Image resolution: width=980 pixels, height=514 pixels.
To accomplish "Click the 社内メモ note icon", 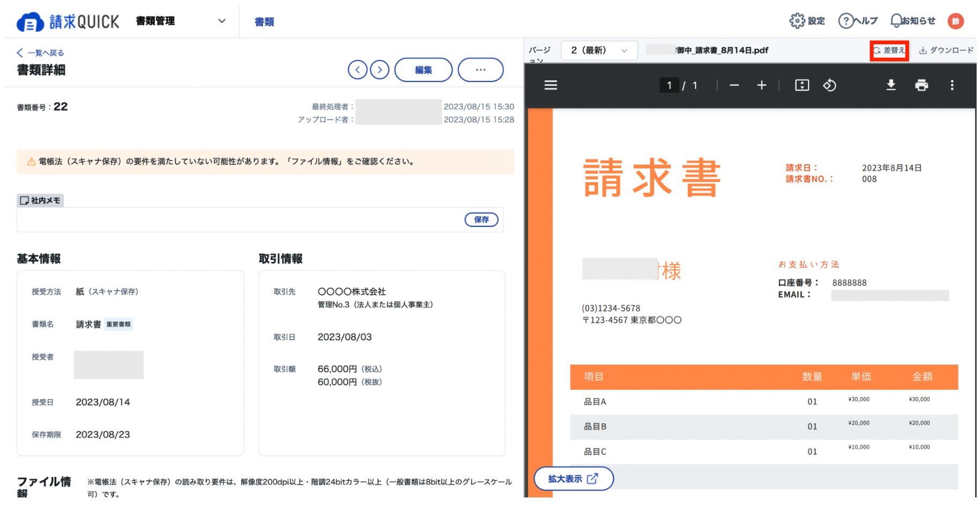I will [24, 201].
